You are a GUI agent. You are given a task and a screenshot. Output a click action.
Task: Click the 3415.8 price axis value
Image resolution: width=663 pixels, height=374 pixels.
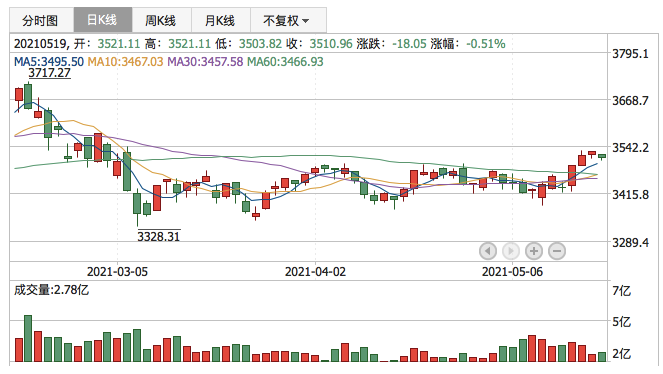click(x=630, y=195)
